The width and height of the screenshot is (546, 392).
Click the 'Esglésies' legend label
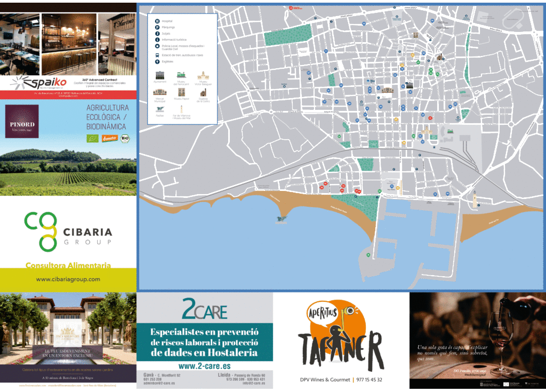167,62
